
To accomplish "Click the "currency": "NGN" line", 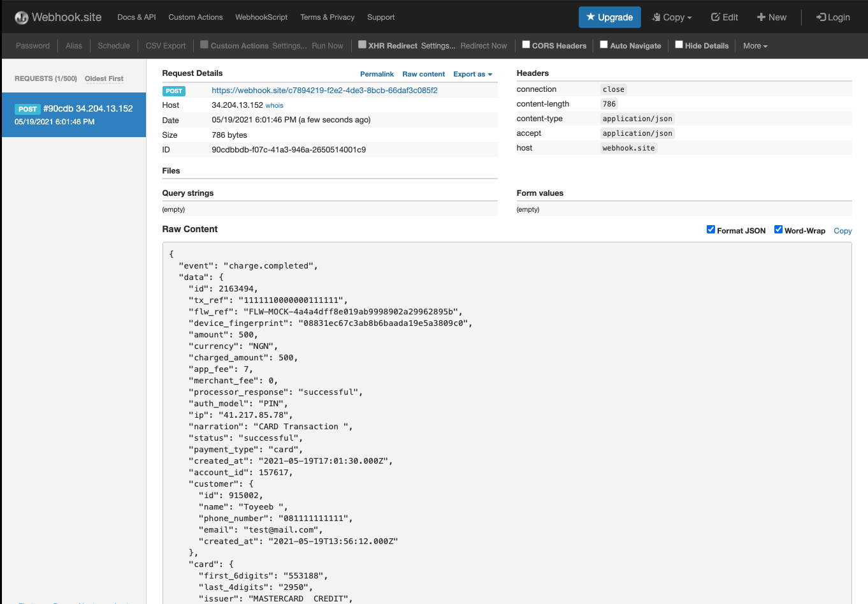I will pos(233,346).
